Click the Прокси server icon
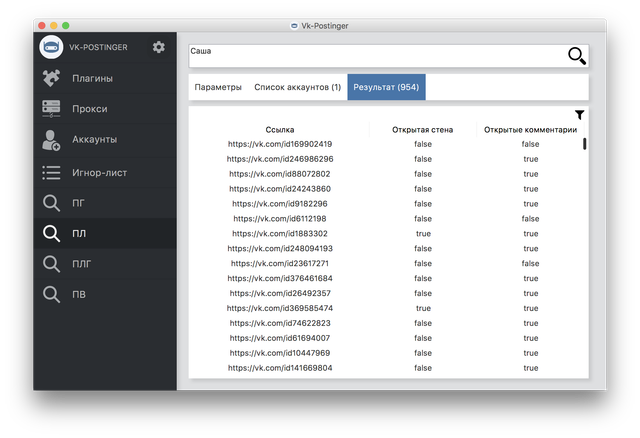640x438 pixels. pos(51,109)
